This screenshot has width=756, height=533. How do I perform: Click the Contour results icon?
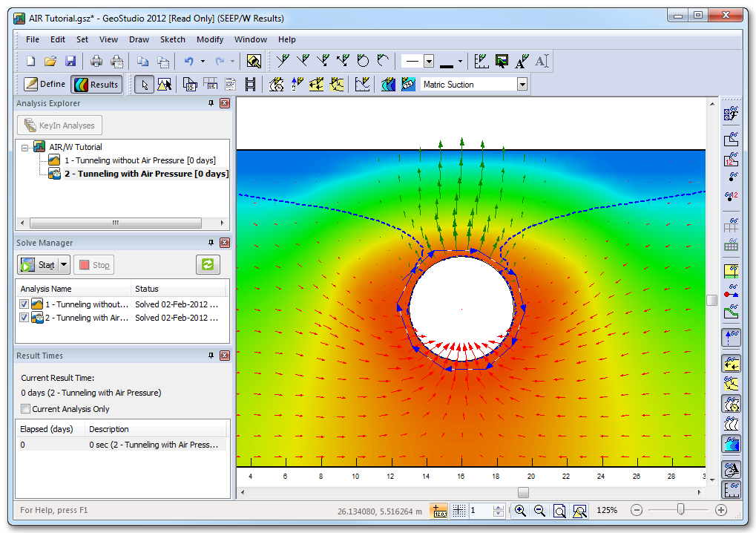click(388, 84)
